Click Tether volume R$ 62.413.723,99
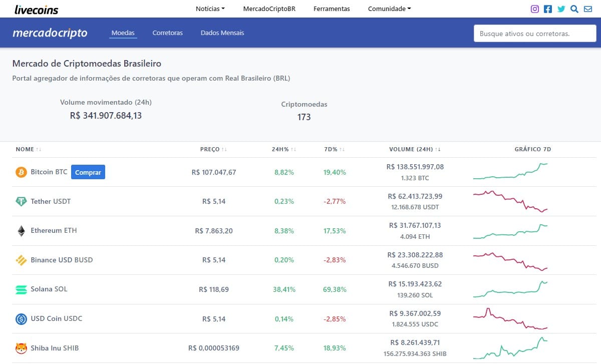Screen dimensions: 601x364 coord(415,196)
